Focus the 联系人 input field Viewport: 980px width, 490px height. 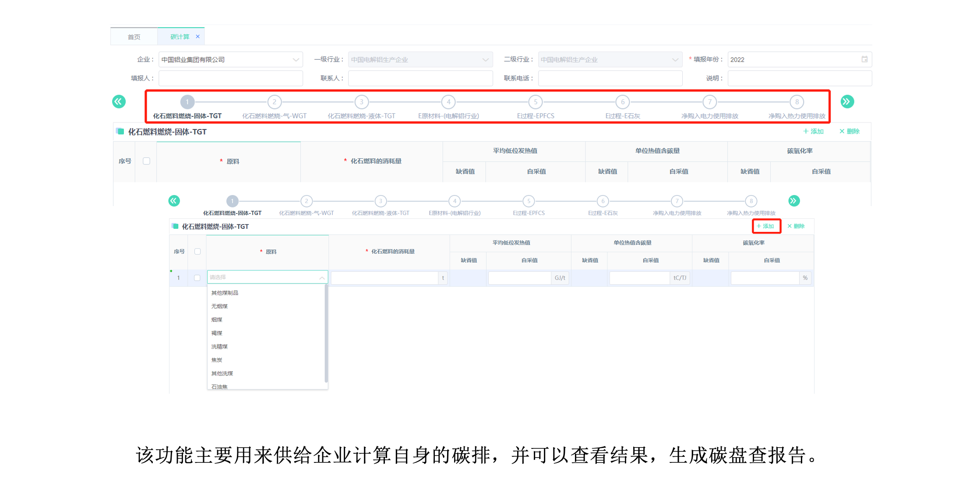point(420,78)
